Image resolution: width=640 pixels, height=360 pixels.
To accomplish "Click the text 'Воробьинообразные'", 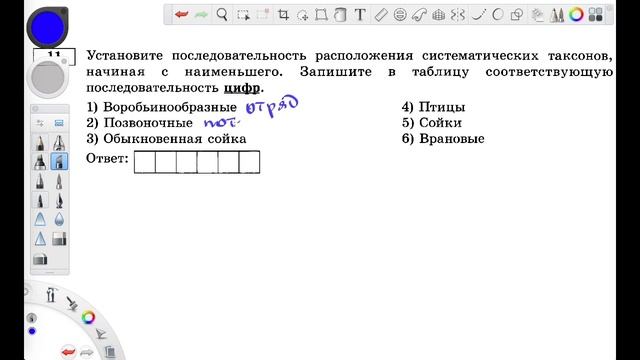I will point(170,107).
